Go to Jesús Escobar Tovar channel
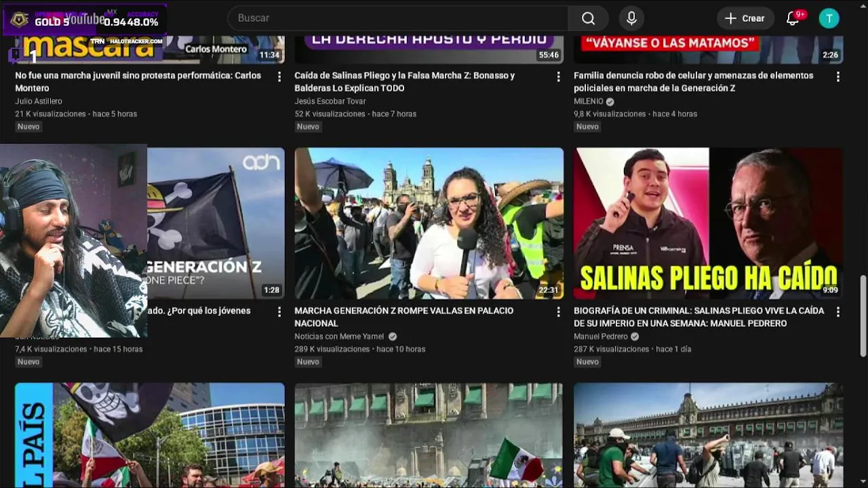The image size is (868, 488). click(x=330, y=102)
